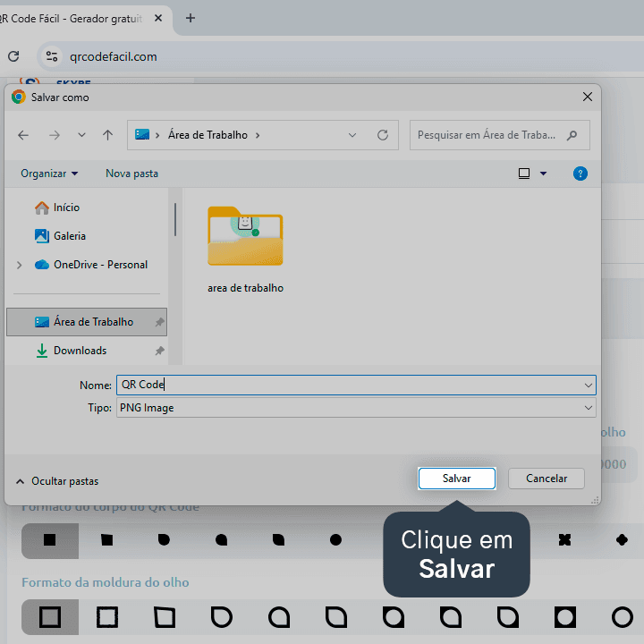644x644 pixels.
Task: Click the navigation pane scrollbar
Action: tap(175, 219)
